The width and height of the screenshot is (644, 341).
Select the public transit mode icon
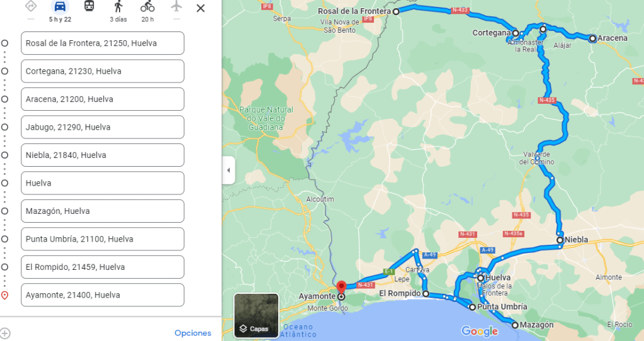[89, 6]
